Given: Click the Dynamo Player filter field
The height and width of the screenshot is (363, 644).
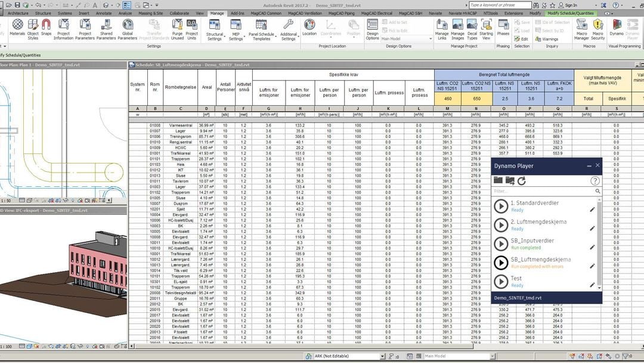Looking at the screenshot, I should tap(543, 192).
